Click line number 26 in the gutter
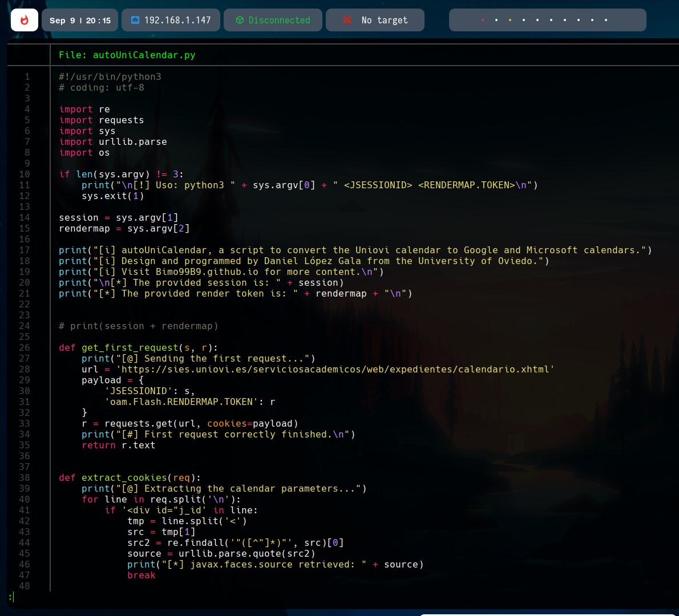The image size is (679, 616). 25,347
